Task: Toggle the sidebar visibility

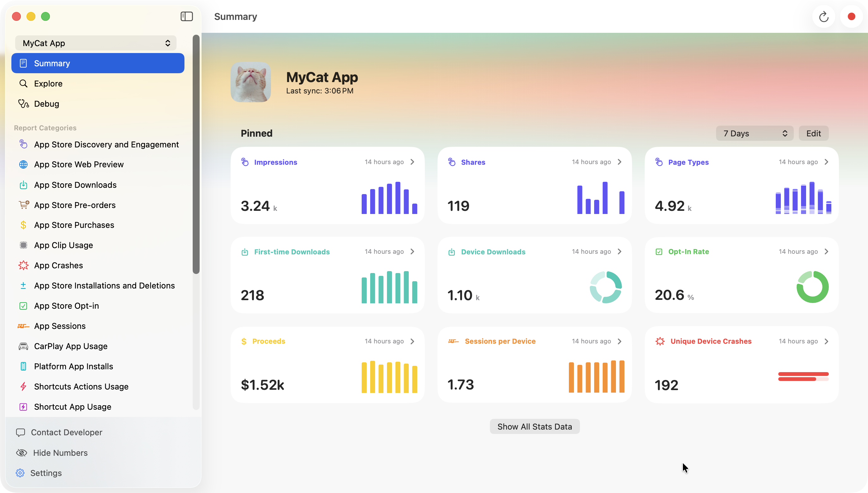Action: [187, 16]
